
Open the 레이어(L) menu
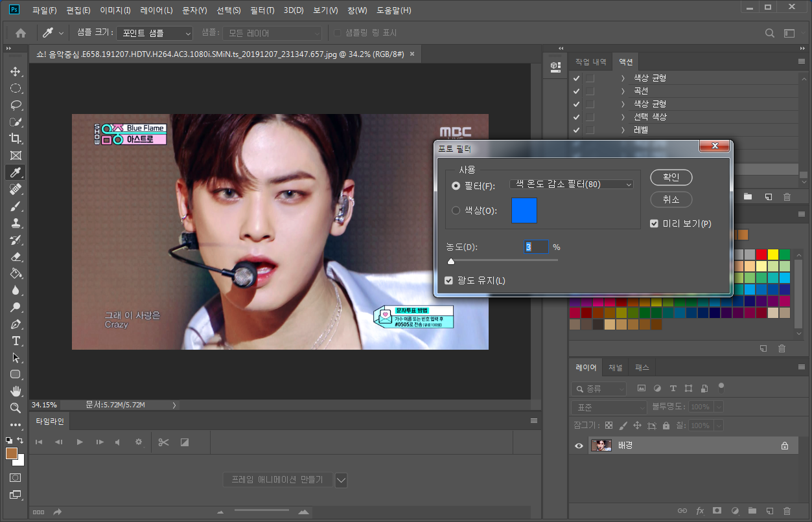pos(156,10)
